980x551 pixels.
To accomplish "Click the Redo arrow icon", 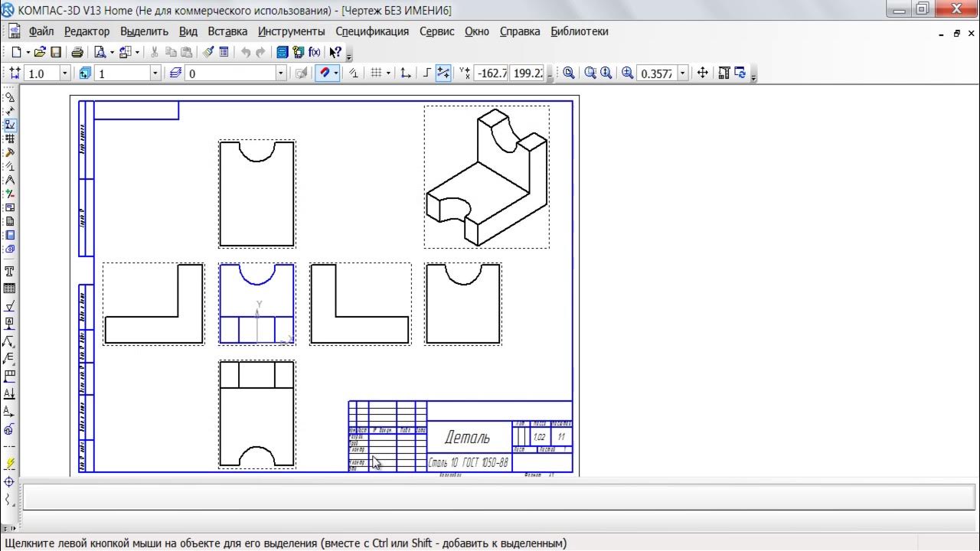I will click(x=260, y=52).
